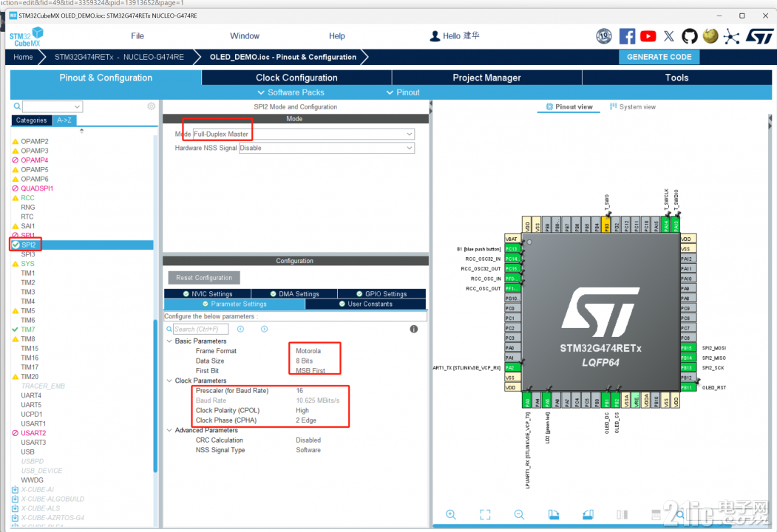Click the category list vertical scrollbar
Viewport: 777px width, 532px height.
click(155, 396)
